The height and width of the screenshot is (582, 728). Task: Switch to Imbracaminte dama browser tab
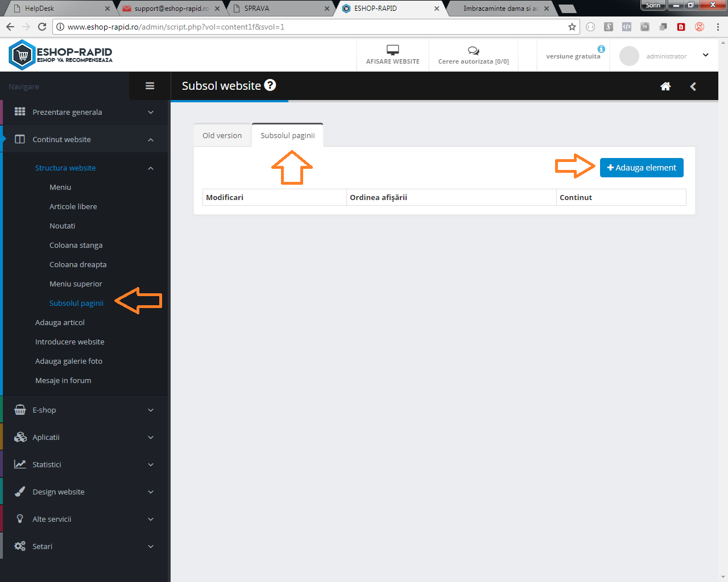click(500, 9)
